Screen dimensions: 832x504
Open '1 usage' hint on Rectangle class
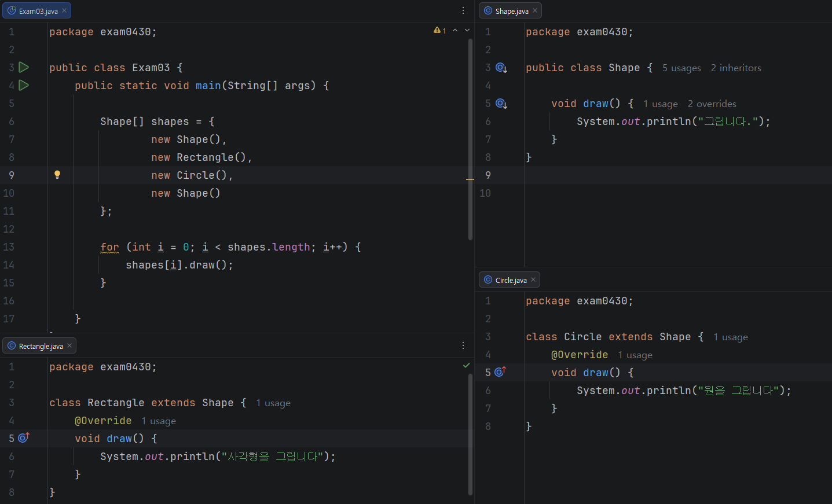click(x=273, y=403)
